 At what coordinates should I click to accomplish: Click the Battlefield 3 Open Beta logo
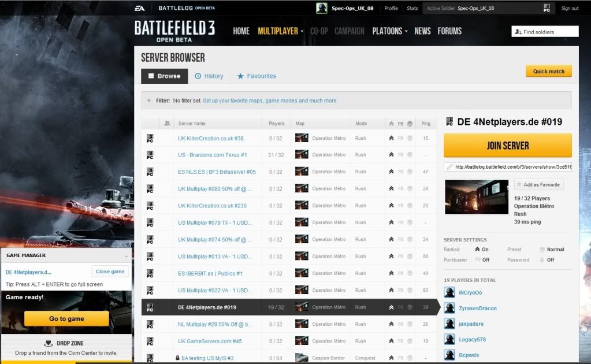coord(174,31)
